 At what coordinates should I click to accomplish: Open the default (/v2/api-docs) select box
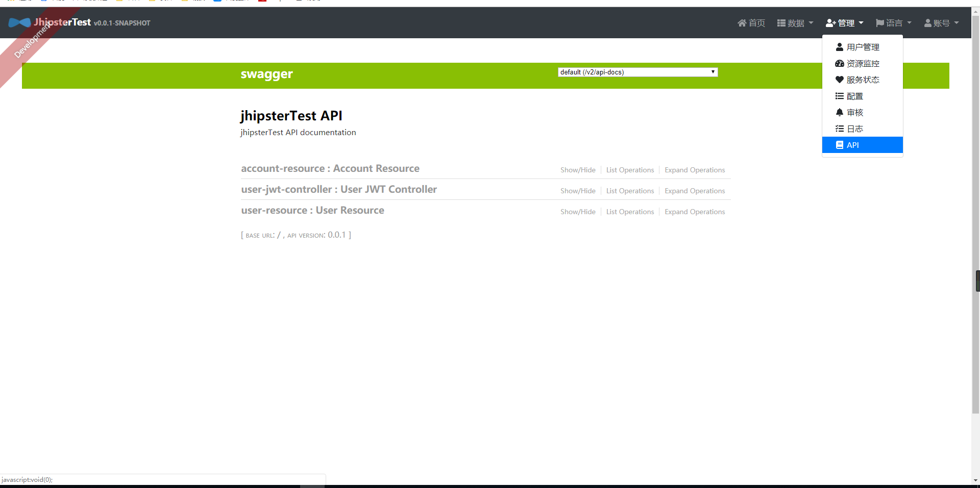pos(638,72)
